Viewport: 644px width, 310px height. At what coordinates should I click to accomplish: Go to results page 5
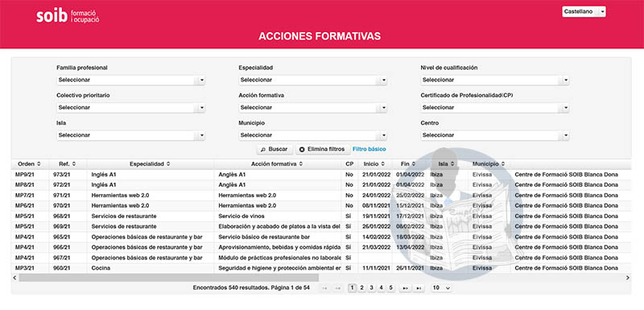pyautogui.click(x=391, y=288)
